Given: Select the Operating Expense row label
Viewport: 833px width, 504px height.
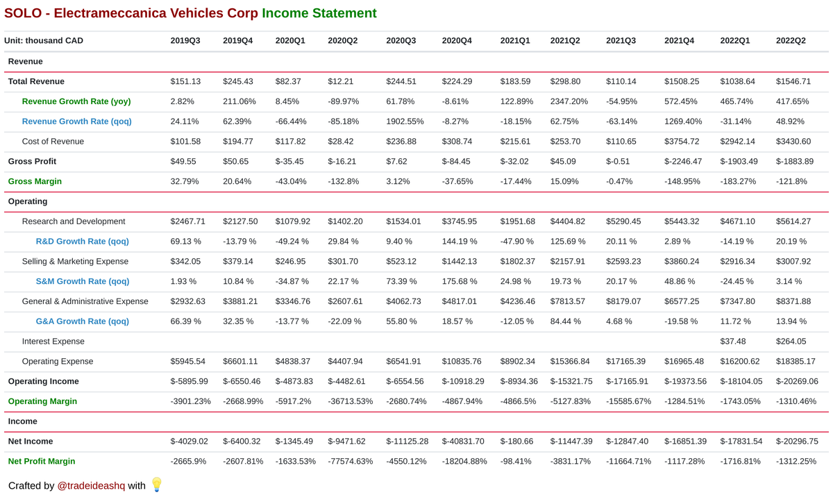Looking at the screenshot, I should click(58, 362).
